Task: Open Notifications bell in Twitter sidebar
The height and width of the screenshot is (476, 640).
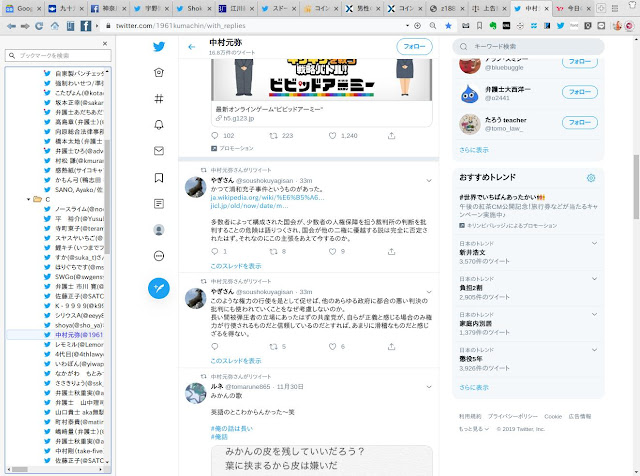Action: click(159, 125)
